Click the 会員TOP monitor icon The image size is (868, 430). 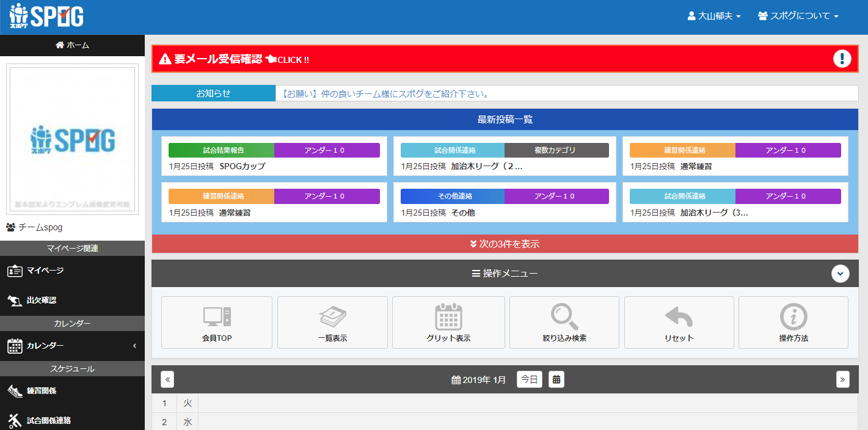tap(217, 316)
